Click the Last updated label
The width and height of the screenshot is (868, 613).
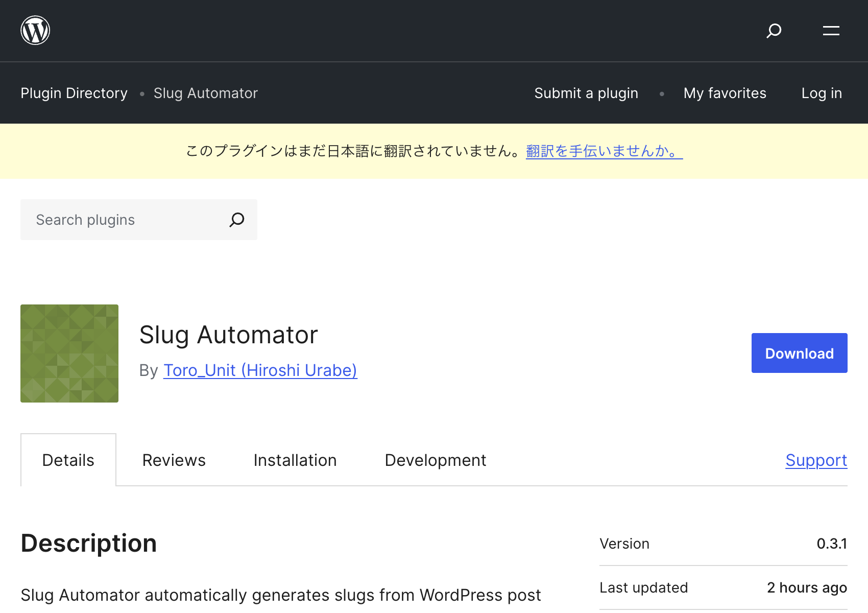tap(644, 587)
